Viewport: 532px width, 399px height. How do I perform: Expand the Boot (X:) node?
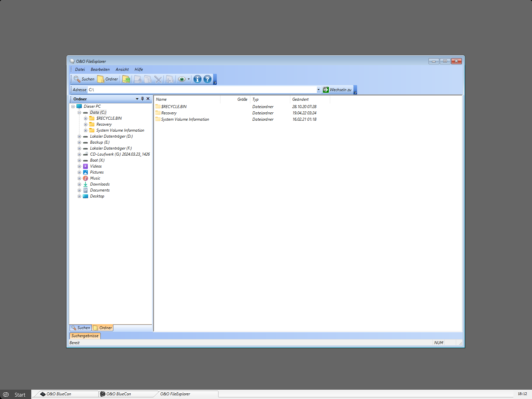pos(79,160)
